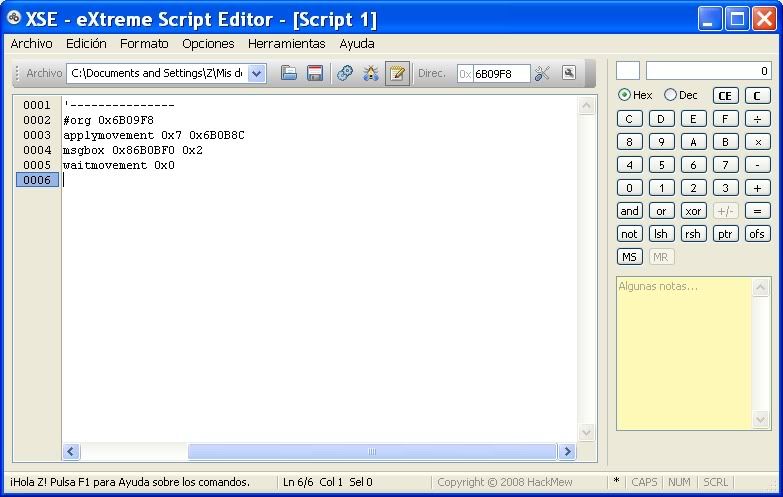Screen dimensions: 783x497
Task: Click the divide button
Action: coord(757,119)
